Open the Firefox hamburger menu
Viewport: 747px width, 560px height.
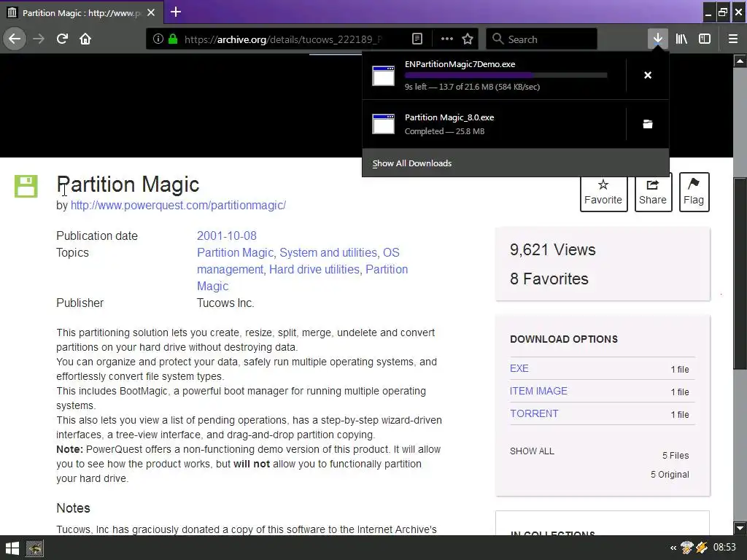pos(733,39)
